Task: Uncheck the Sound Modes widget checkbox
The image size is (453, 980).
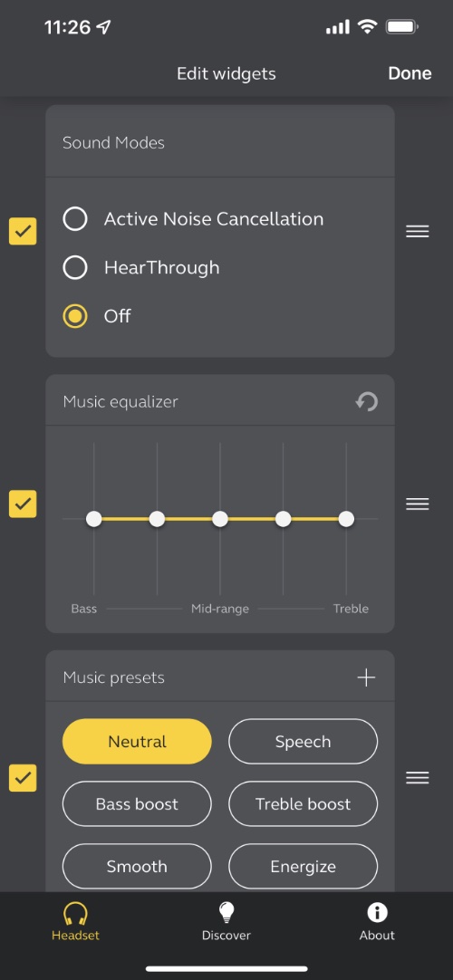Action: pyautogui.click(x=23, y=231)
